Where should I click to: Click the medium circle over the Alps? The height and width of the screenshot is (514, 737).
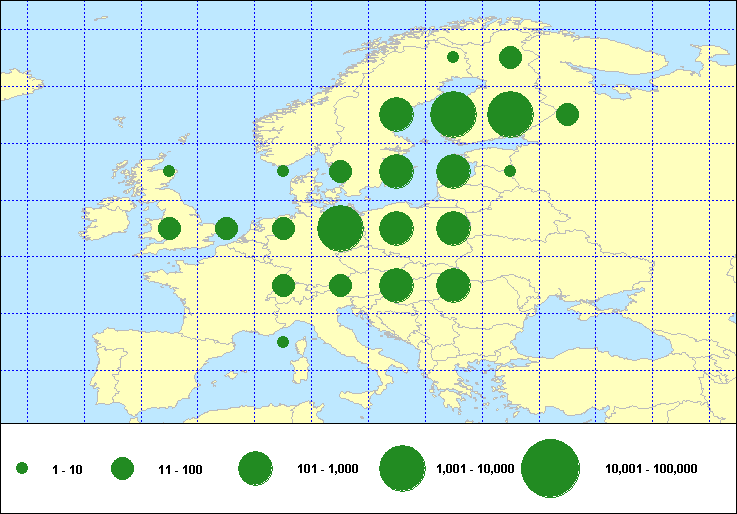340,285
